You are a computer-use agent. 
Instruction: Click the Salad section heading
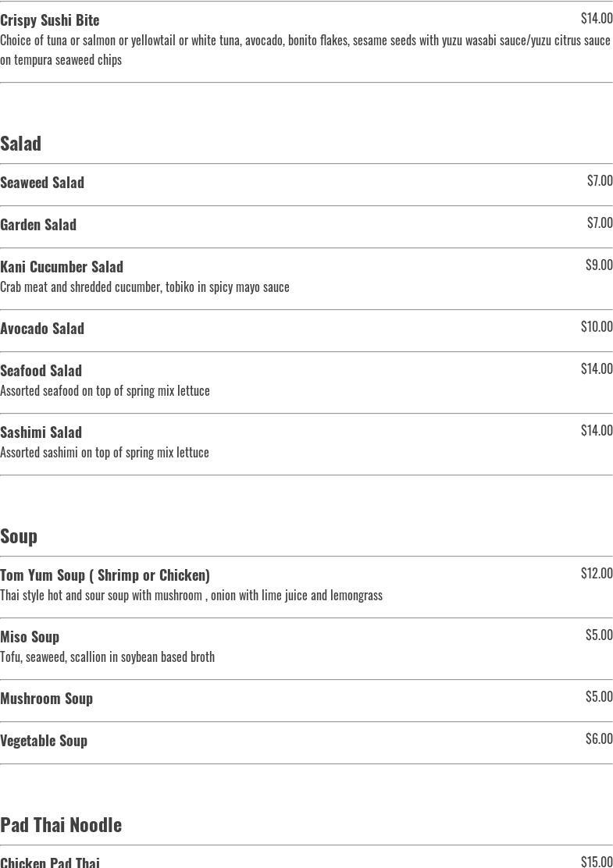pos(21,144)
